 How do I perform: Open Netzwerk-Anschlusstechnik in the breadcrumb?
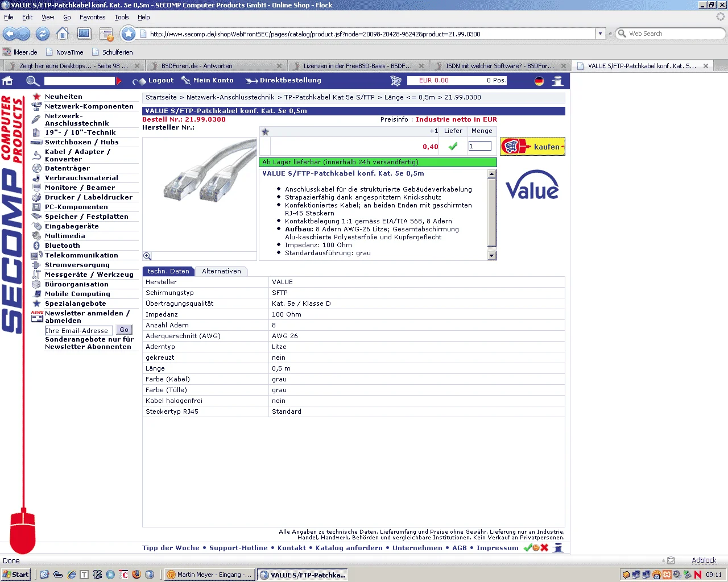(230, 97)
